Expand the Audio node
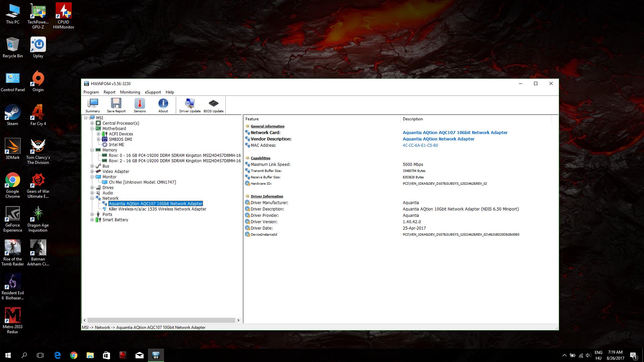 [x=92, y=193]
